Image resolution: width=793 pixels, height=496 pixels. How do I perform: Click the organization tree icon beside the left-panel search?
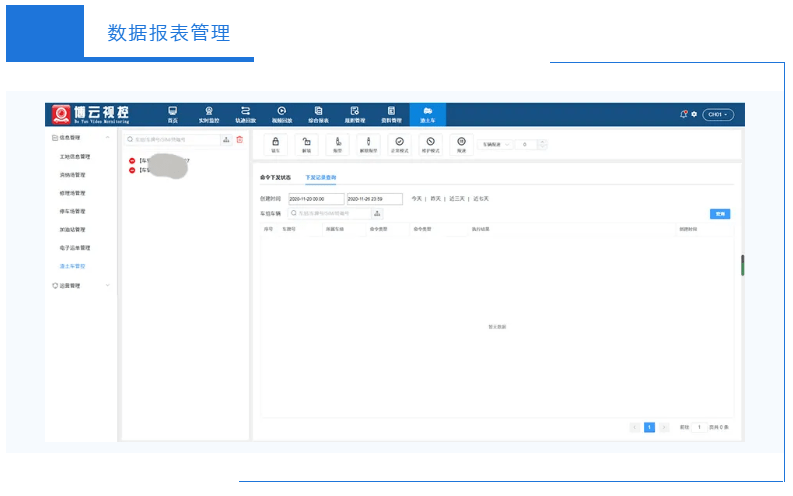(227, 140)
